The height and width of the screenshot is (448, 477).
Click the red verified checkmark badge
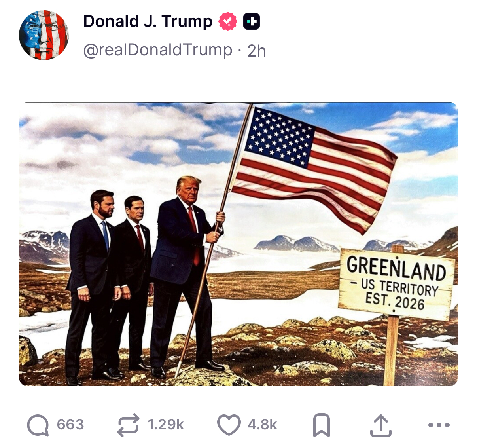pyautogui.click(x=228, y=21)
